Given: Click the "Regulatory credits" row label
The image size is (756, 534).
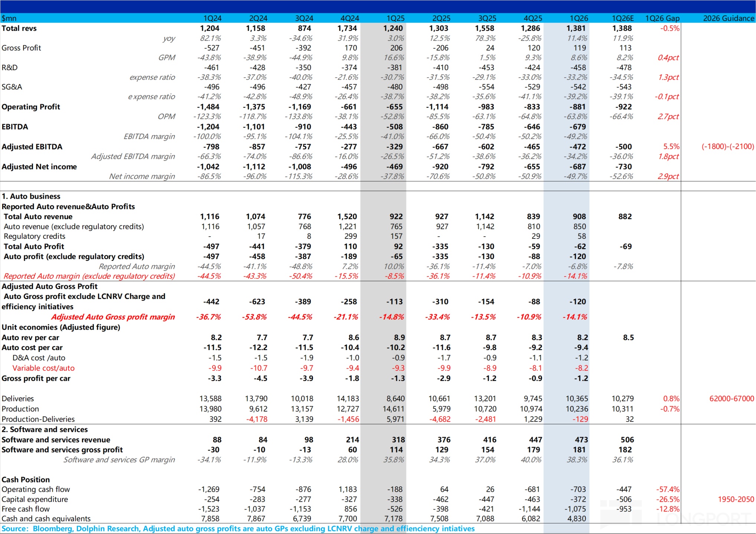Looking at the screenshot, I should point(35,236).
